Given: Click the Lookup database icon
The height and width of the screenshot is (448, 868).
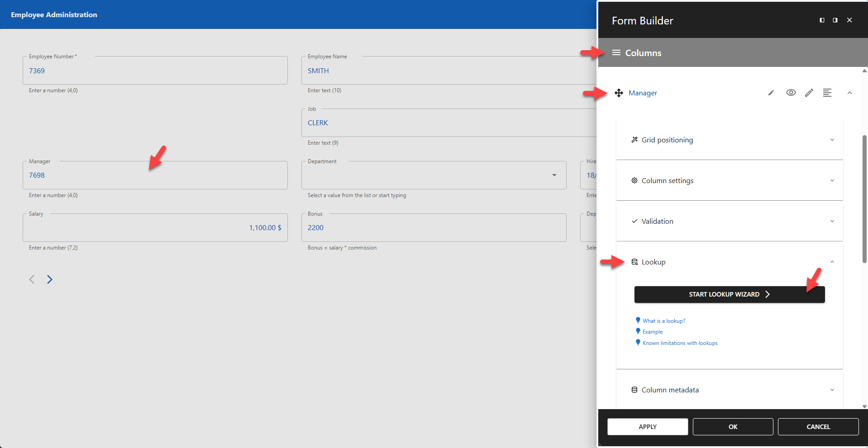Looking at the screenshot, I should coord(634,262).
